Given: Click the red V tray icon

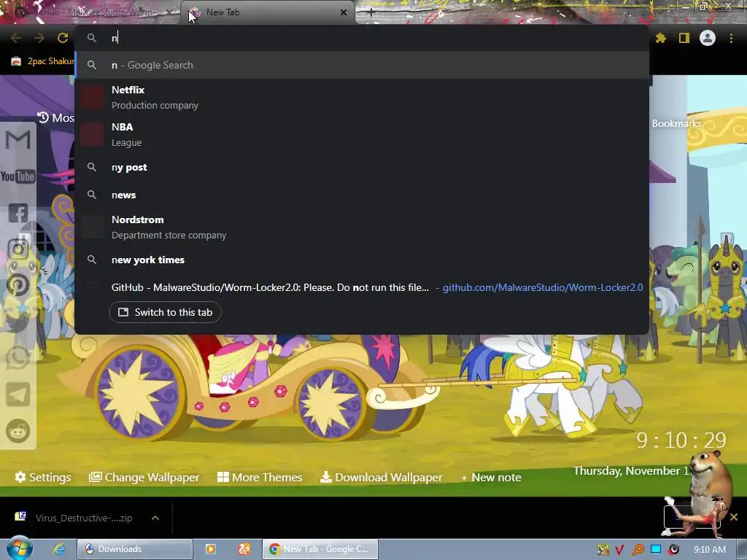Looking at the screenshot, I should point(619,550).
